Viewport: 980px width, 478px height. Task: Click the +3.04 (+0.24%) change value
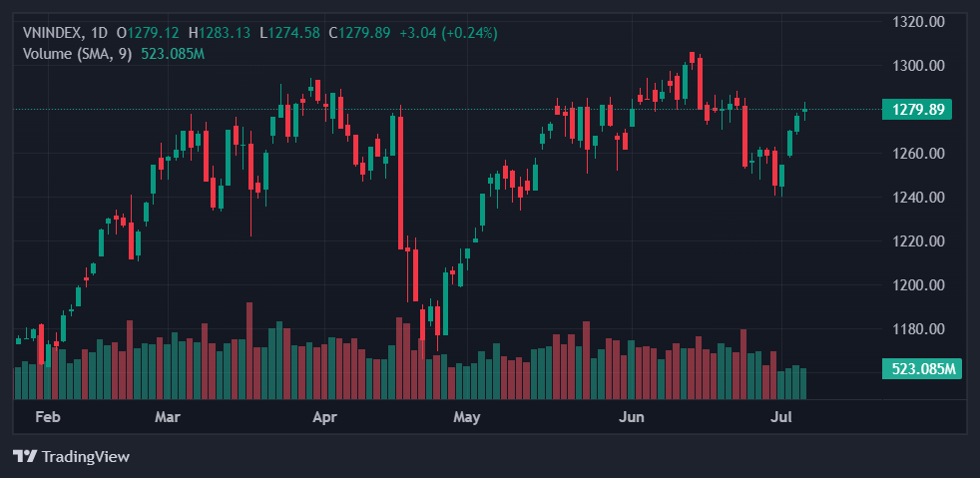[x=448, y=33]
